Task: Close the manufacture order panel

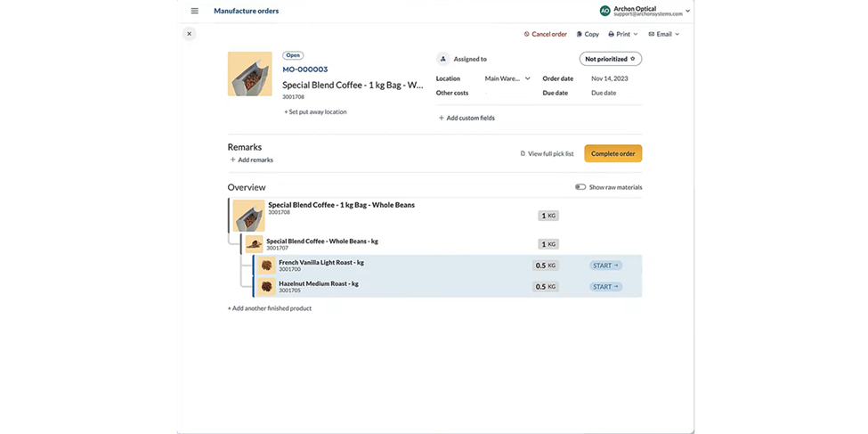Action: pos(189,34)
